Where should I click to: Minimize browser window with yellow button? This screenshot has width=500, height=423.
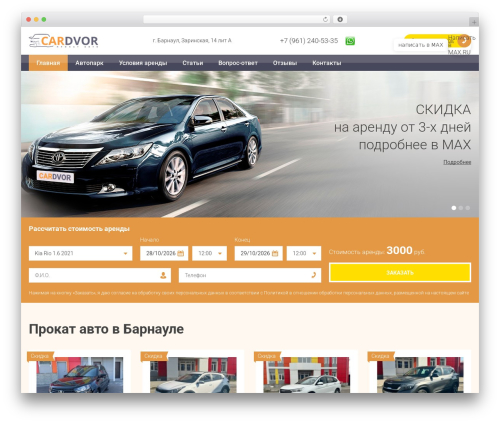pyautogui.click(x=36, y=20)
